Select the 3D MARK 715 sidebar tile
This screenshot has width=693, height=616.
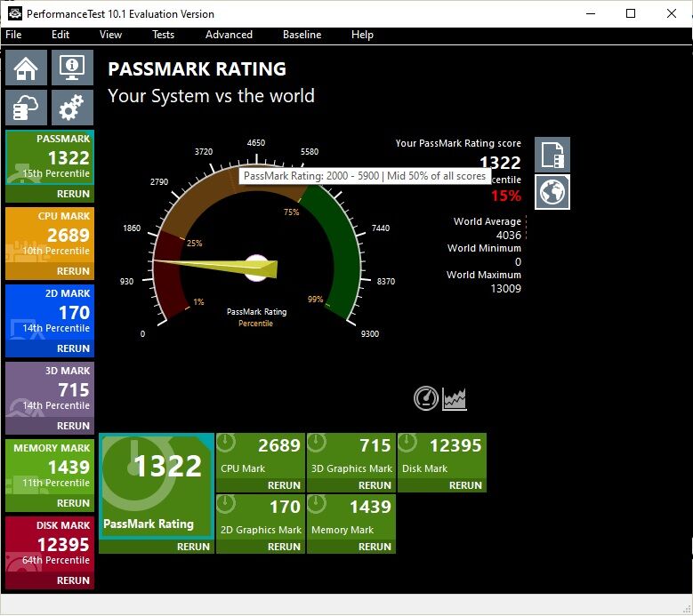coord(50,389)
